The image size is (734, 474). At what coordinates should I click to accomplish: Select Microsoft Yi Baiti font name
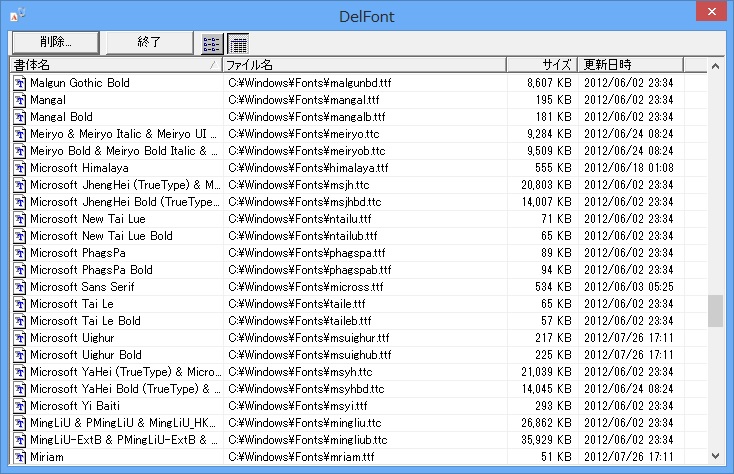(x=75, y=406)
